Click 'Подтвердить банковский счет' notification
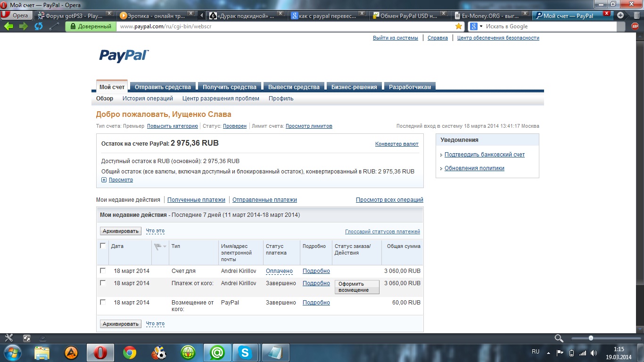 [x=485, y=155]
